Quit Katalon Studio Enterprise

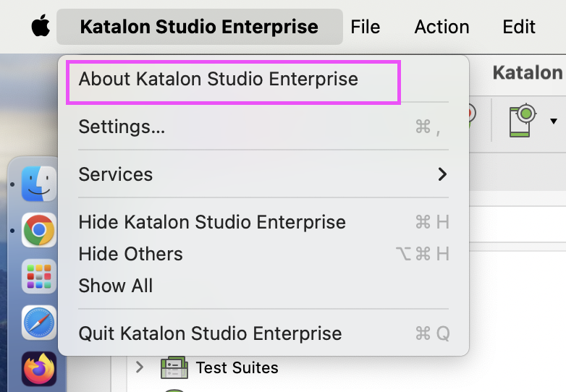click(x=210, y=333)
